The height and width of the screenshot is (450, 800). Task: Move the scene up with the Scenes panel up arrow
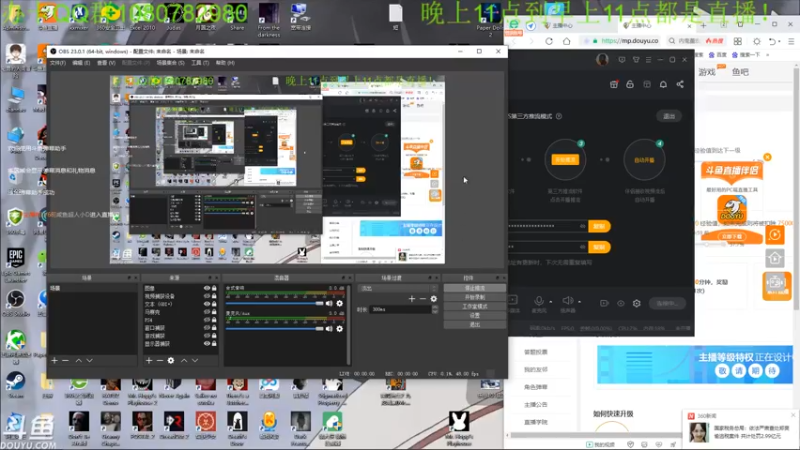[x=79, y=360]
